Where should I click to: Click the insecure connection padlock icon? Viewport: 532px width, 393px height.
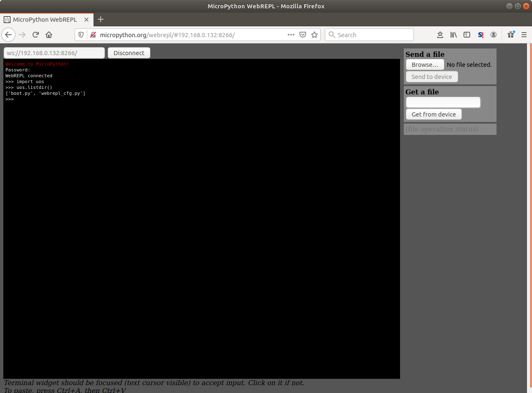tap(93, 35)
